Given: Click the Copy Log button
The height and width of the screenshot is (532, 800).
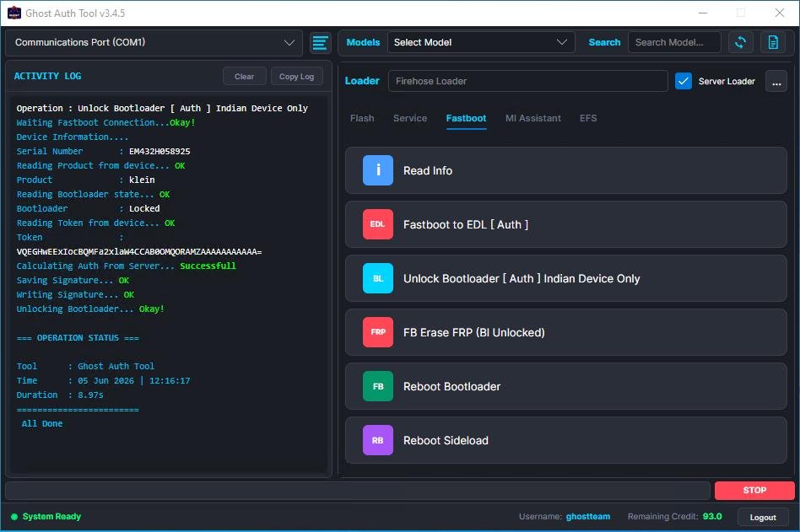Looking at the screenshot, I should pos(296,77).
